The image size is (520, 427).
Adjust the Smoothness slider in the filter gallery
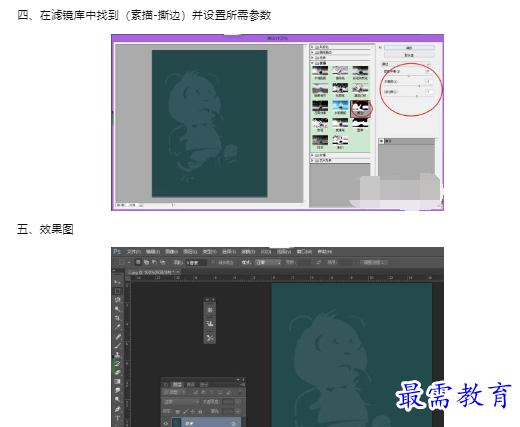[x=419, y=86]
